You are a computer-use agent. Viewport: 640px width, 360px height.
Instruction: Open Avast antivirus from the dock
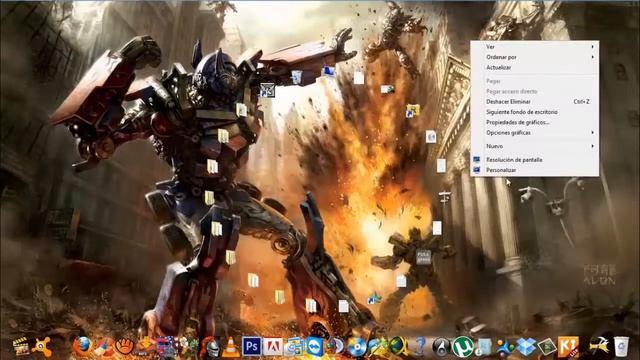(x=42, y=347)
